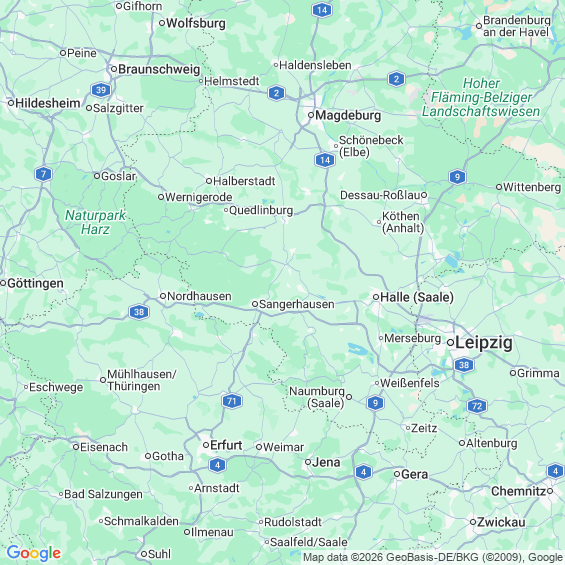Click the Map data copyright text
This screenshot has width=565, height=565.
[434, 557]
